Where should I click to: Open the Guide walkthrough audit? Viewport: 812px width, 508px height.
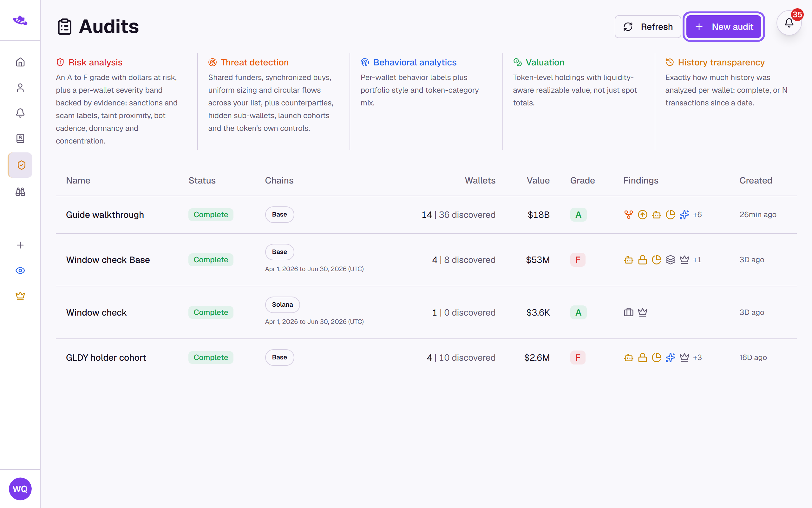(x=105, y=215)
